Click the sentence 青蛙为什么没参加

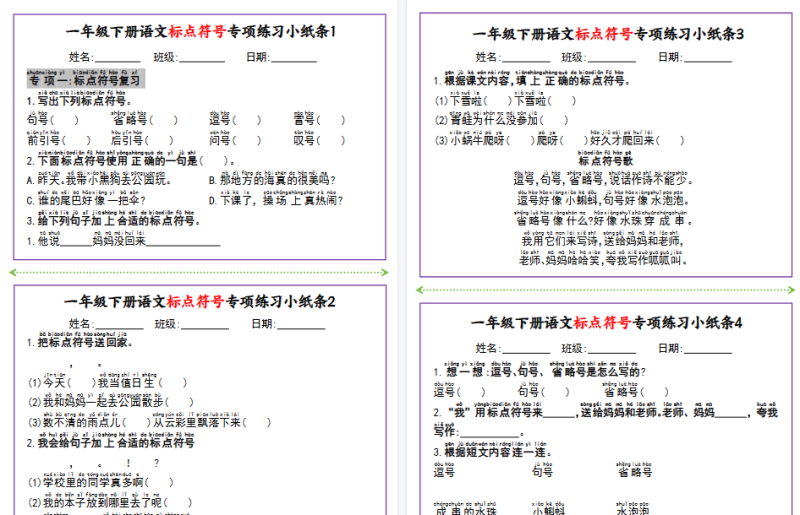(x=501, y=120)
